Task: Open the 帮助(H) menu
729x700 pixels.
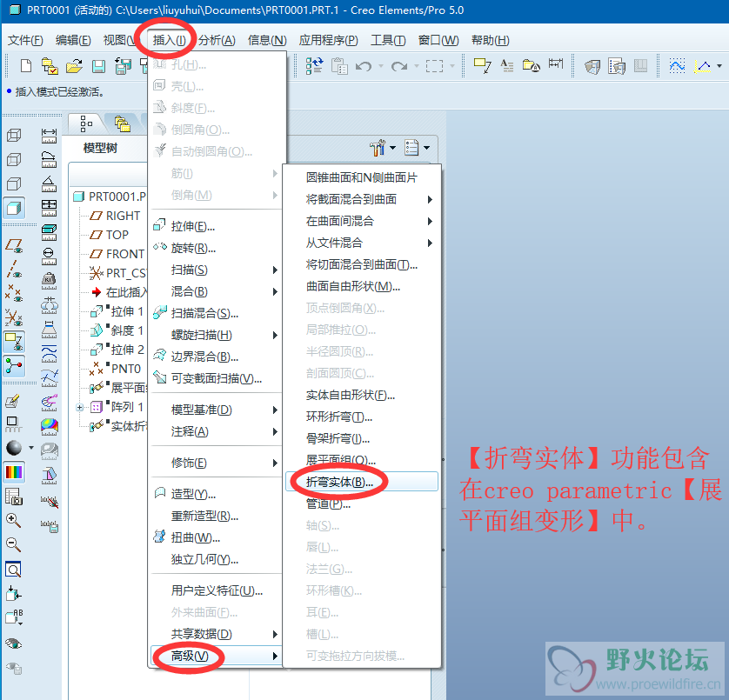Action: [x=490, y=41]
